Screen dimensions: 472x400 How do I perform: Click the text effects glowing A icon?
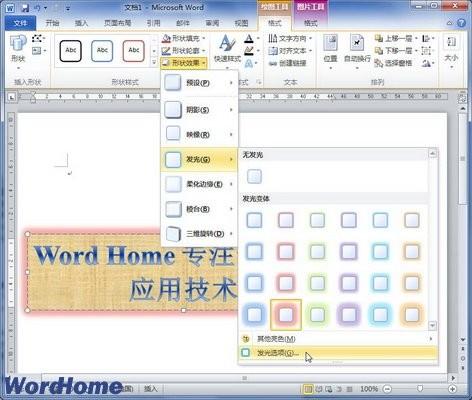[x=249, y=63]
